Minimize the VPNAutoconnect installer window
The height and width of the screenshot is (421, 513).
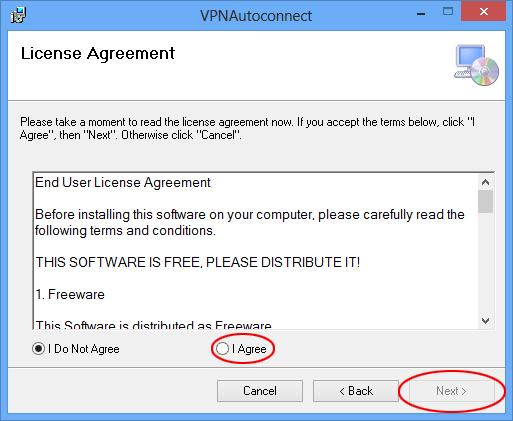pyautogui.click(x=421, y=14)
